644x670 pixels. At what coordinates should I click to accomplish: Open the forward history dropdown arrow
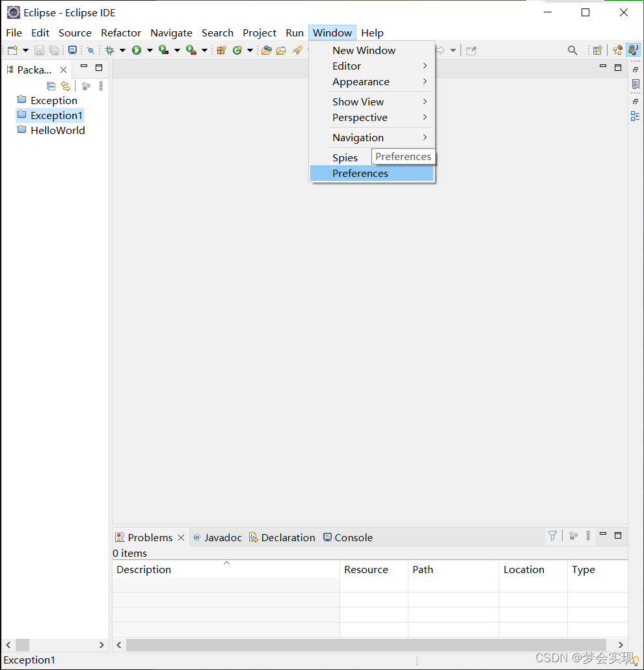(453, 51)
